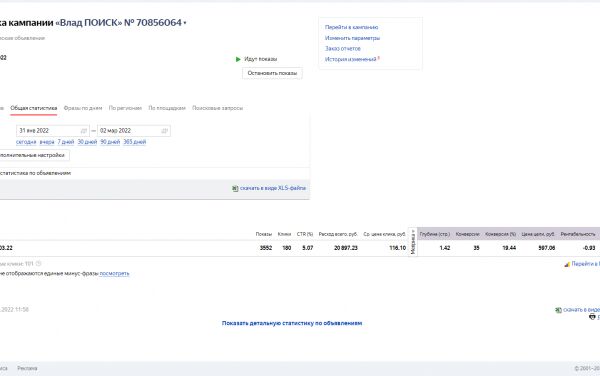600x376 pixels.
Task: Click impressions value 3552
Action: tap(266, 248)
